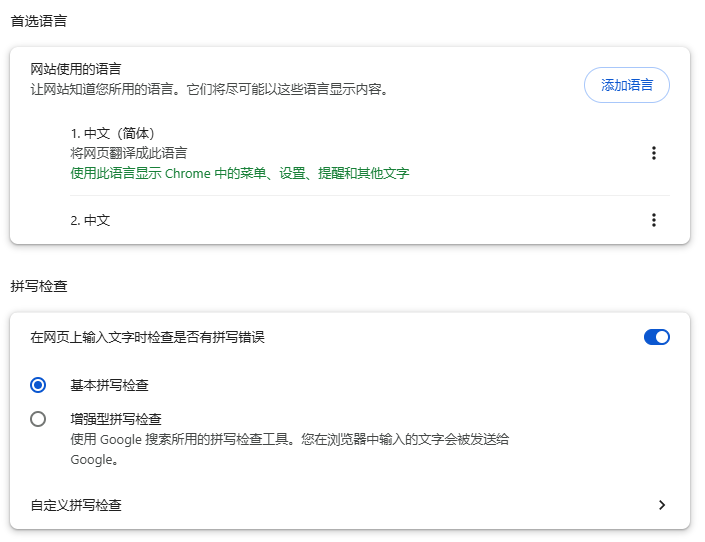Image resolution: width=705 pixels, height=542 pixels.
Task: Open more options for 中文（简体）
Action: [654, 153]
